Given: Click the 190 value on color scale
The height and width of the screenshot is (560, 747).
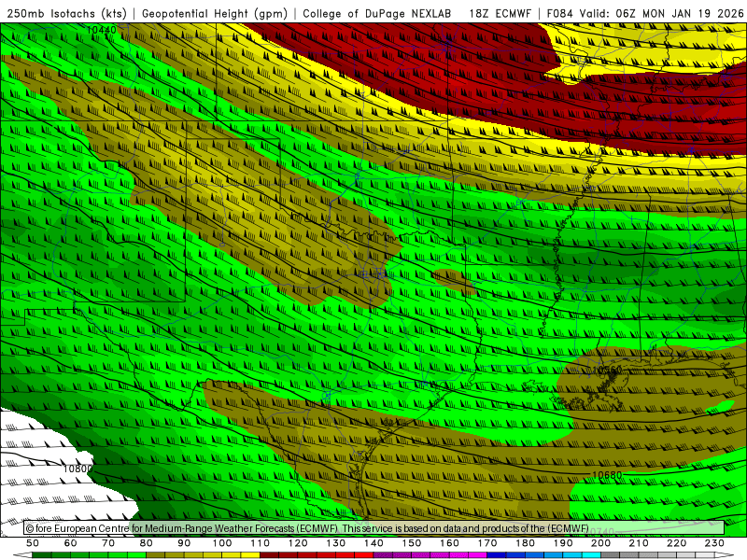Looking at the screenshot, I should pos(563,543).
